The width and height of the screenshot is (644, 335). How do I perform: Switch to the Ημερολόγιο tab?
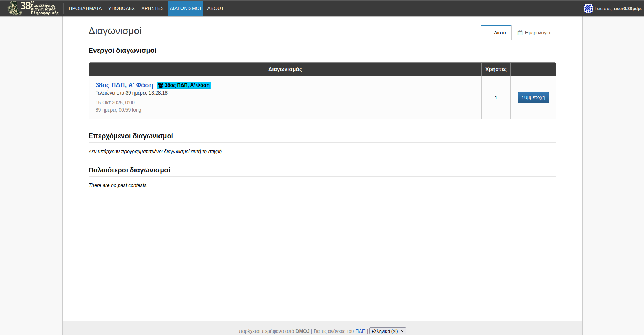coord(534,33)
